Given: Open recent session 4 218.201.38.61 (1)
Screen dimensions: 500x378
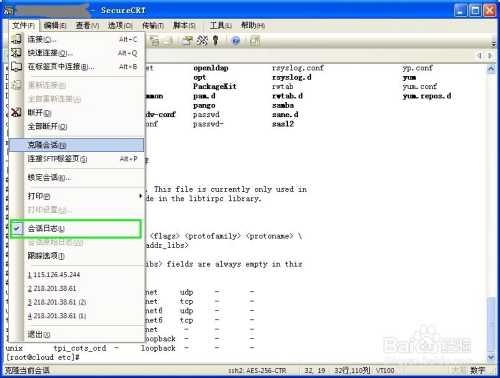Looking at the screenshot, I should point(77,316).
